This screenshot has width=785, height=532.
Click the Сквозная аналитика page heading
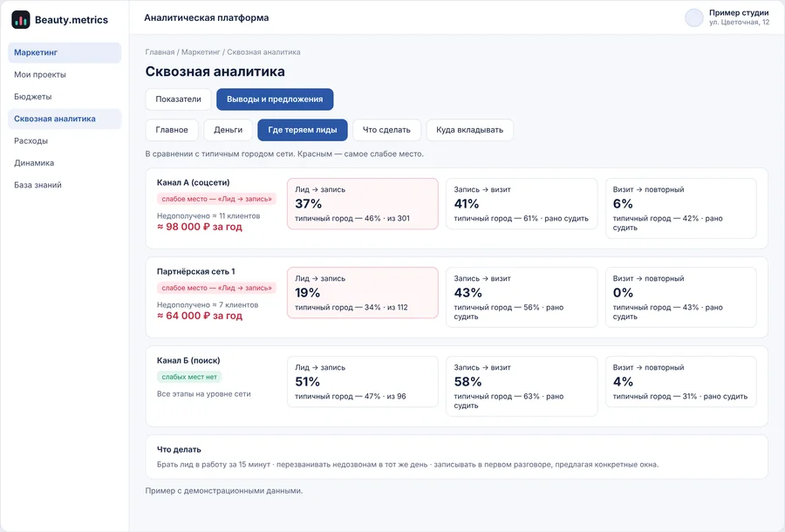215,72
